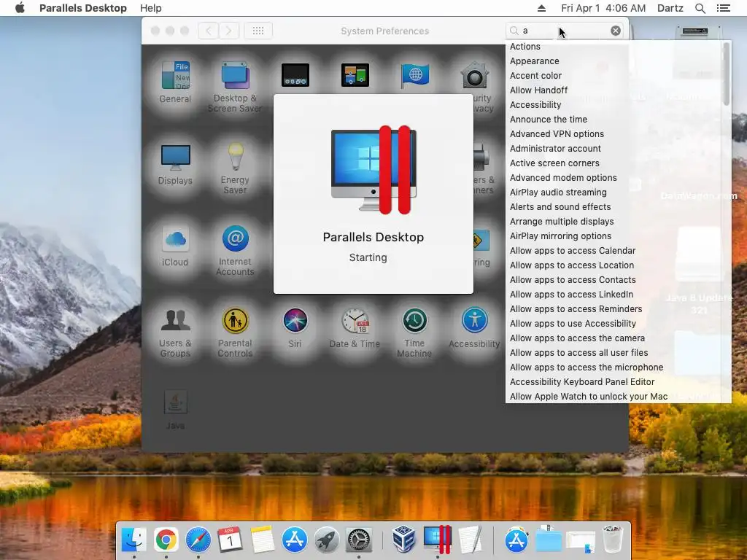The image size is (747, 560).
Task: Open Launchpad rocket in the Dock
Action: tap(326, 540)
